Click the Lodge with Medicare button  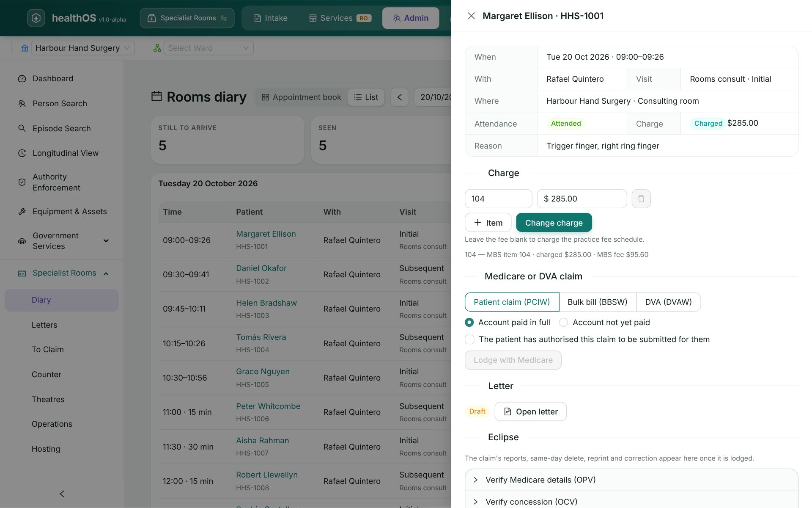[513, 360]
